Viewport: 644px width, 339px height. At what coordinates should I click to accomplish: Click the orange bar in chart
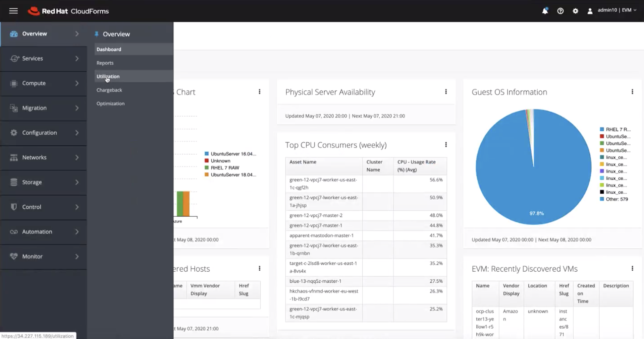(x=186, y=204)
